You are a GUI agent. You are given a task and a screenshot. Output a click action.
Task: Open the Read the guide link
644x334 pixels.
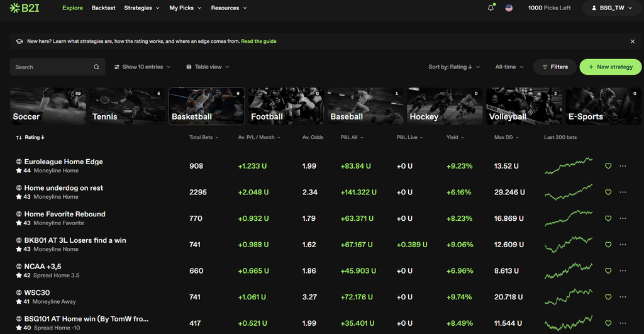point(258,41)
